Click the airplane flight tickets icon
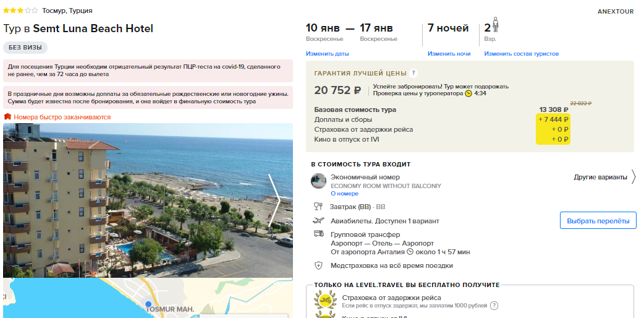 [318, 221]
